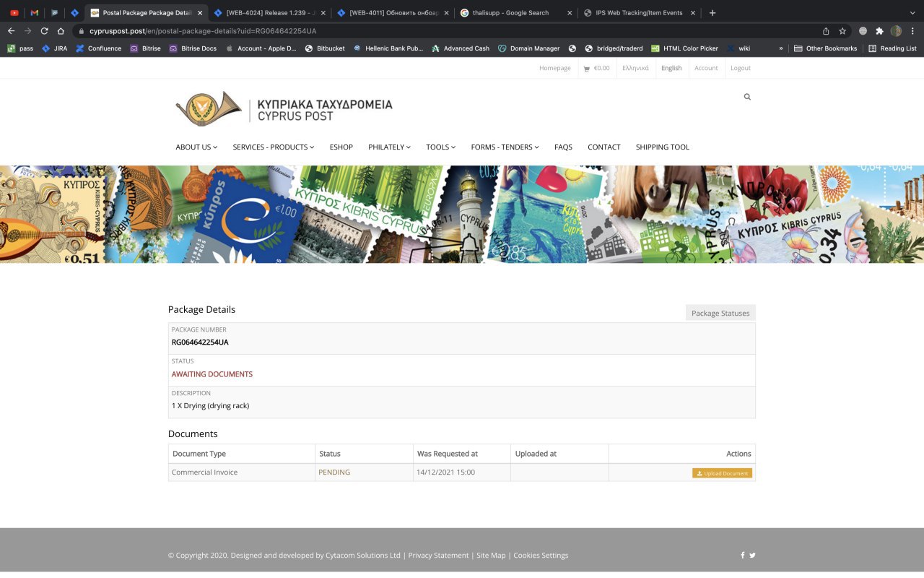Open Cyprus Post Twitter page icon

tap(752, 556)
